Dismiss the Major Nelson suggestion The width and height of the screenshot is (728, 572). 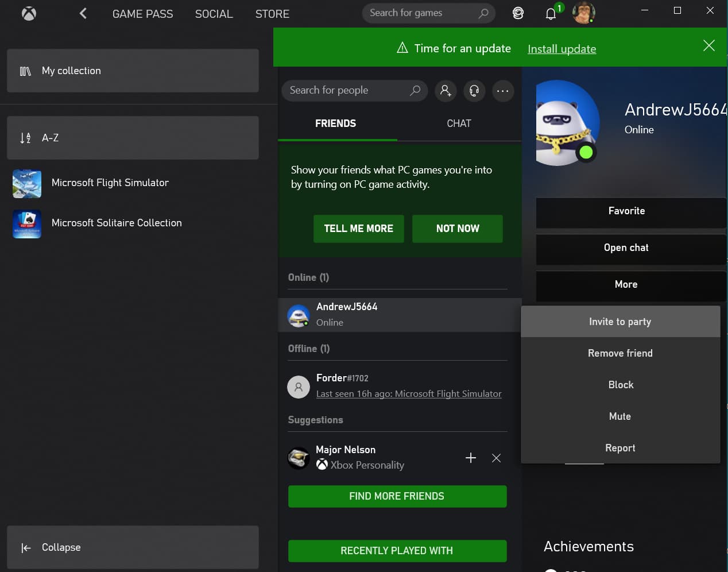coord(497,458)
